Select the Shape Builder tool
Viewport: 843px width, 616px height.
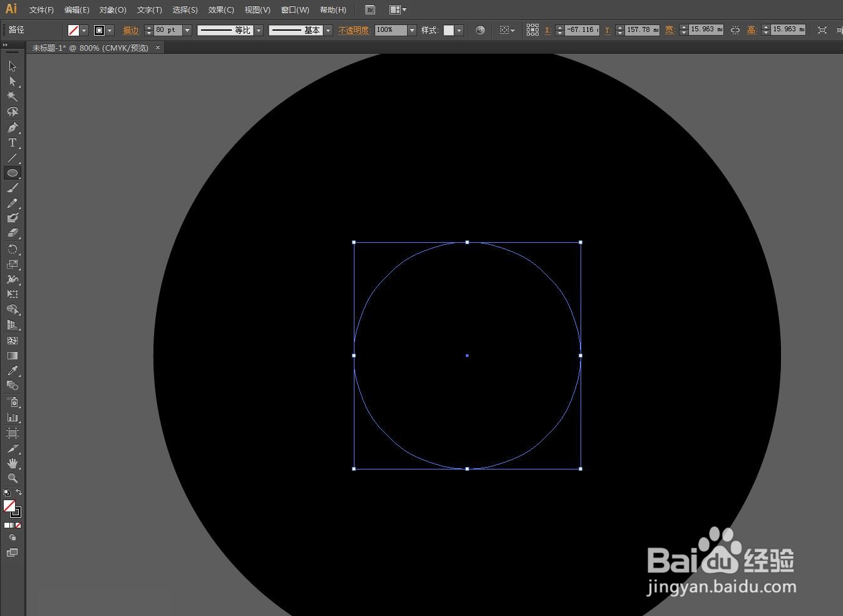13,310
